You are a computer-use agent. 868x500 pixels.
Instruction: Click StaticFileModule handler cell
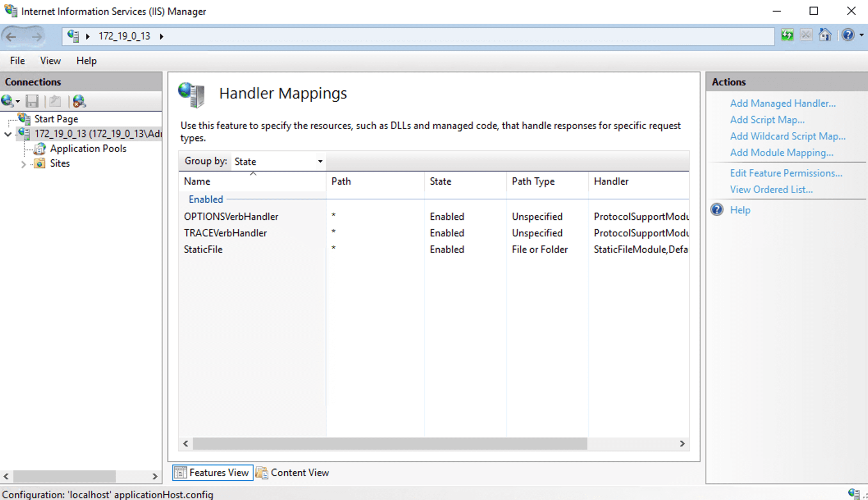pos(641,249)
